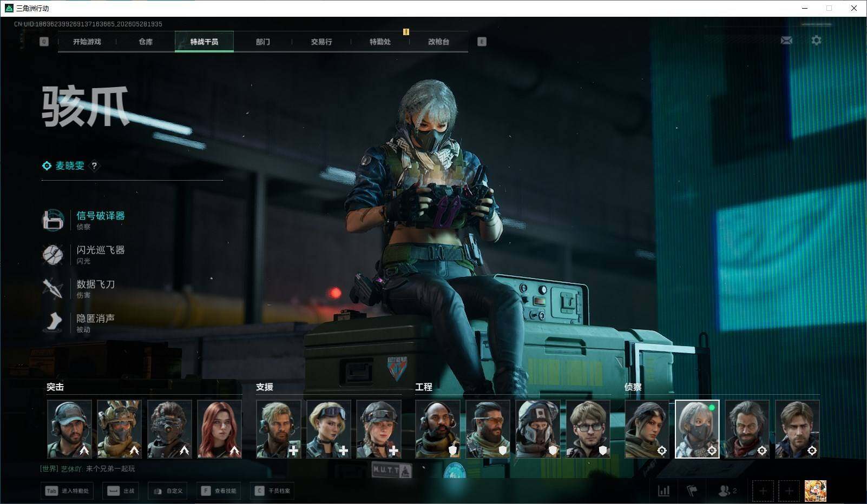Select the capped headset operator under 突击
This screenshot has height=504, width=867.
69,429
